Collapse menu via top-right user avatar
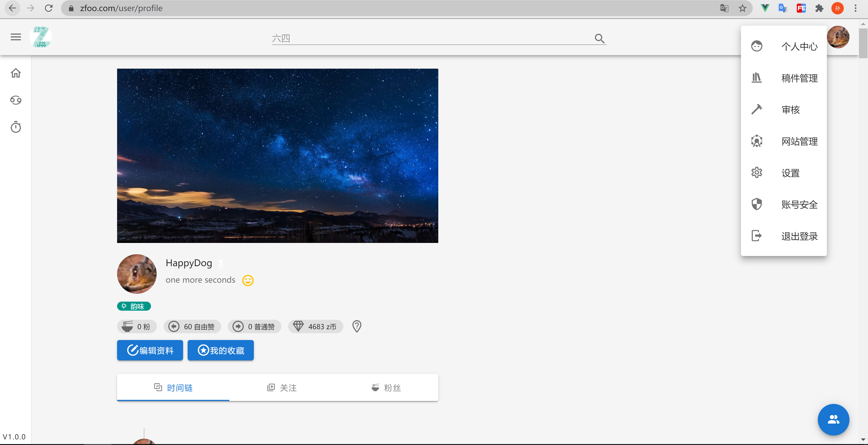The image size is (868, 445). [x=838, y=37]
